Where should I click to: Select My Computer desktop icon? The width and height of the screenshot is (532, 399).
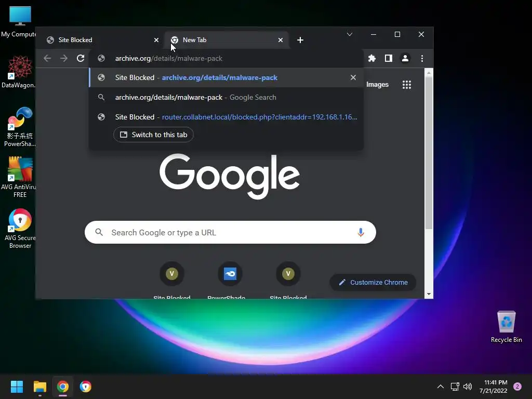pyautogui.click(x=20, y=22)
